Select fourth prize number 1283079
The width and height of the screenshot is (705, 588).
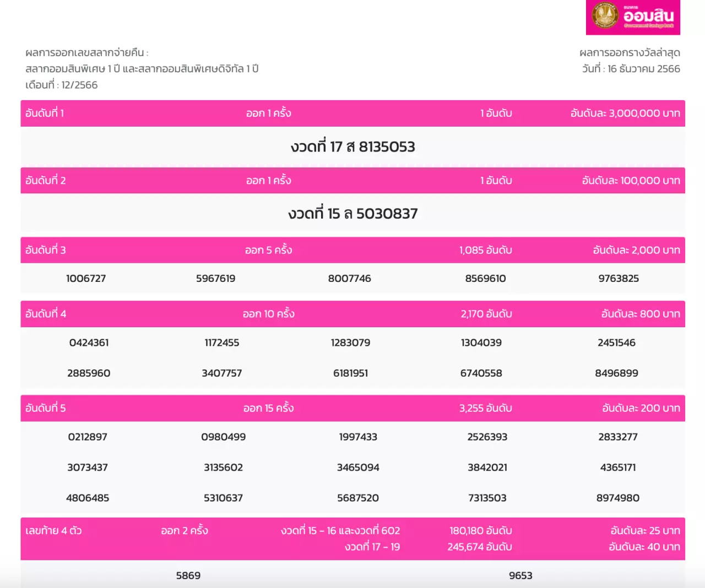[351, 342]
